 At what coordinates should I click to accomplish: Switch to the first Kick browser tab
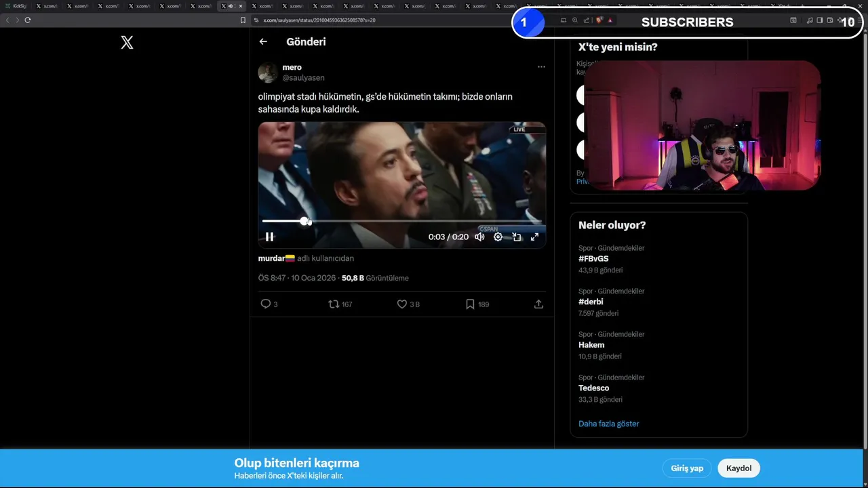(16, 6)
